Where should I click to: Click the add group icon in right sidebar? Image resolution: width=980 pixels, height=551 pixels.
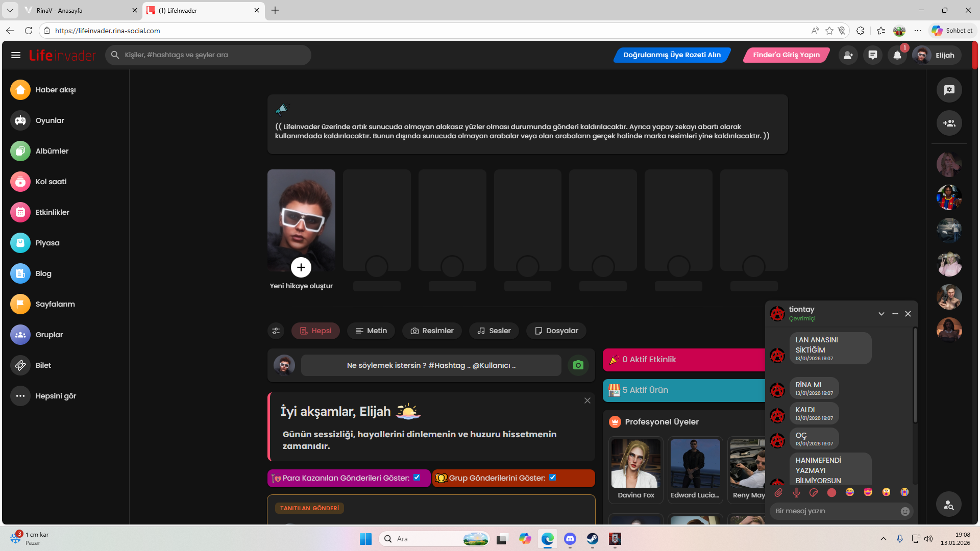tap(949, 123)
